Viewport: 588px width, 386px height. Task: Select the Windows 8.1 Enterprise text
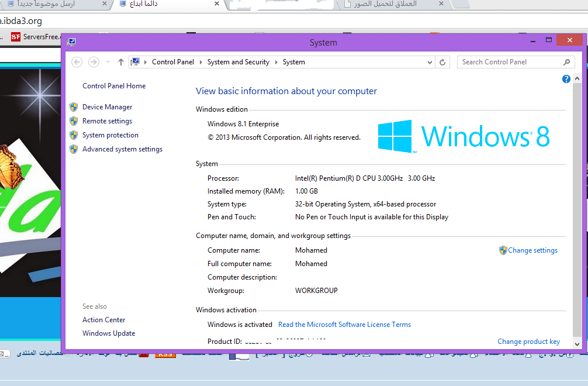(243, 124)
